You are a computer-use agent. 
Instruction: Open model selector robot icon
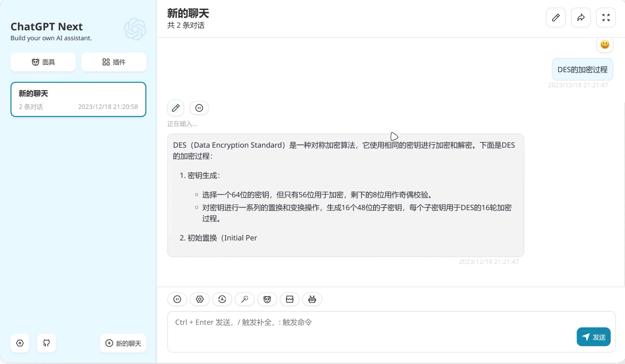(312, 299)
